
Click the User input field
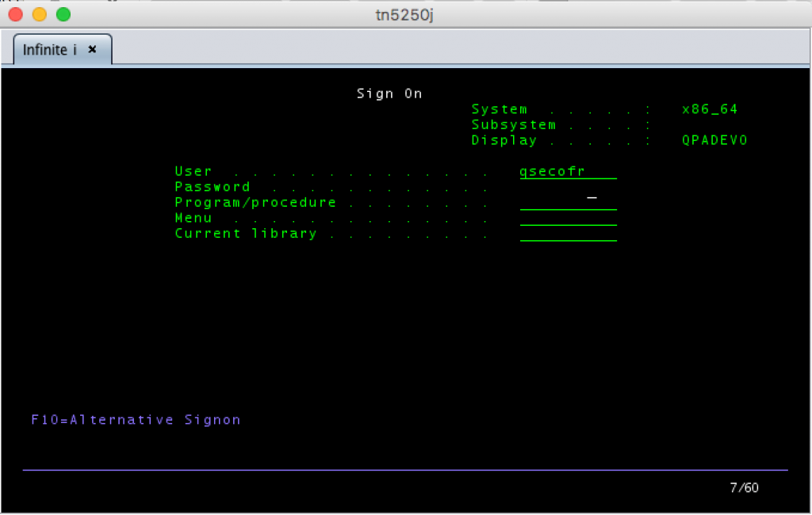[x=568, y=172]
